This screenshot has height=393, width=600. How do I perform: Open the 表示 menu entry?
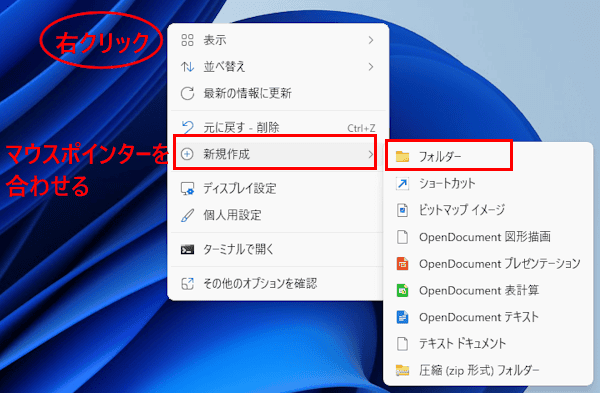278,40
